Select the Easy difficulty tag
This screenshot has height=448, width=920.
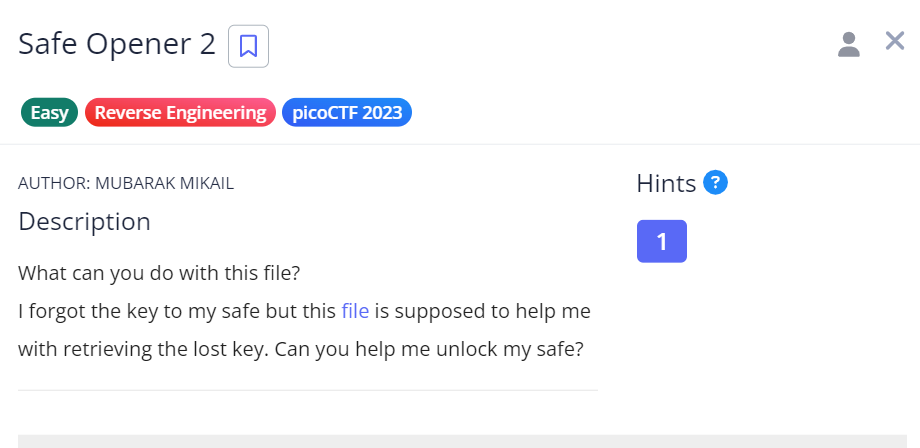coord(50,113)
